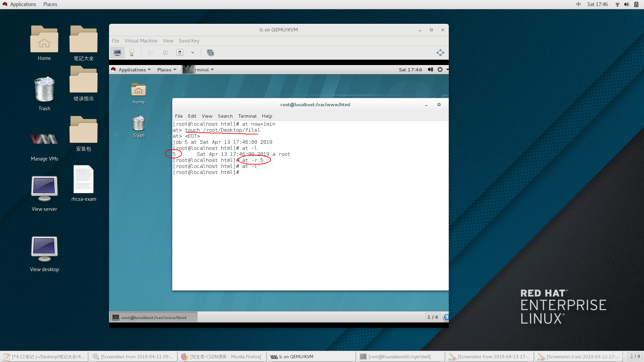This screenshot has height=362, width=644.
Task: Show virtual hardware details lightbulb icon
Action: pos(132,53)
